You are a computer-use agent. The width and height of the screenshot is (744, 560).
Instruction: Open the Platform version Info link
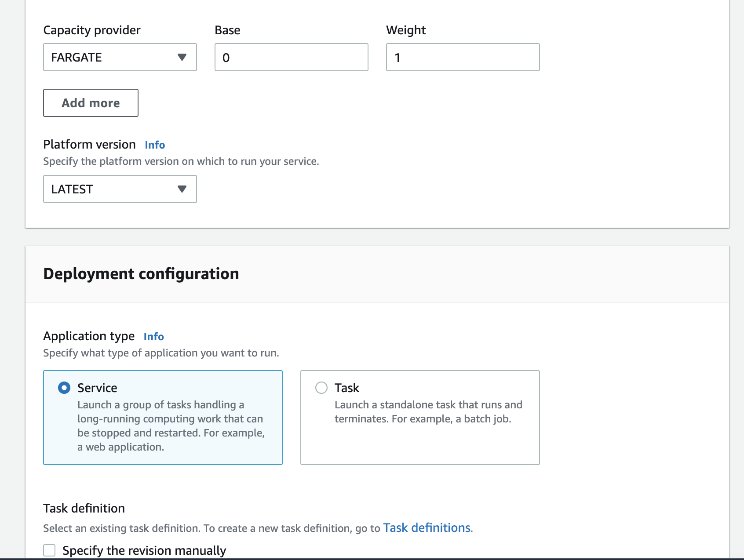pyautogui.click(x=154, y=145)
